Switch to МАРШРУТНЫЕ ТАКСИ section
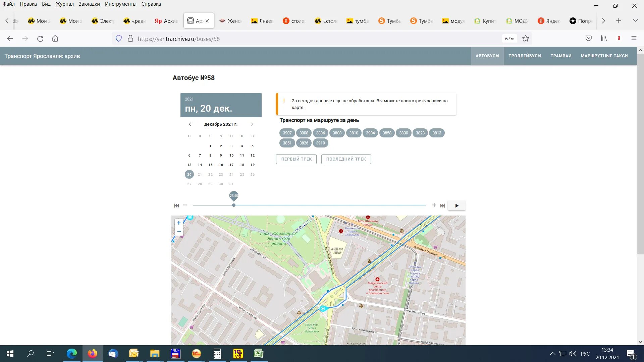Screen dimensions: 644x362 tap(604, 56)
